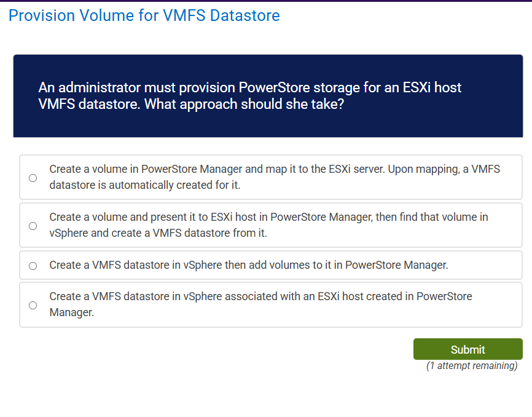Click the 'Provision Volume for VMFS Datastore' heading
Screen dimensions: 532x417
141,15
